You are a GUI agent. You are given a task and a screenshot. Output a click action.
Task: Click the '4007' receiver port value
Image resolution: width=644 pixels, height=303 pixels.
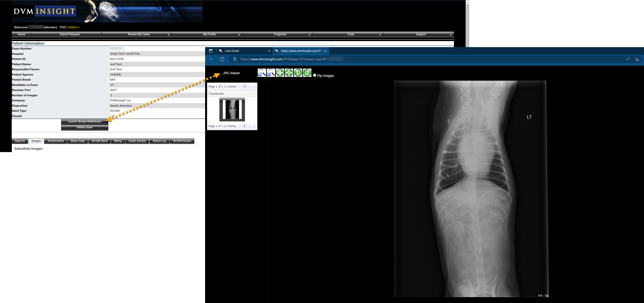coord(114,90)
